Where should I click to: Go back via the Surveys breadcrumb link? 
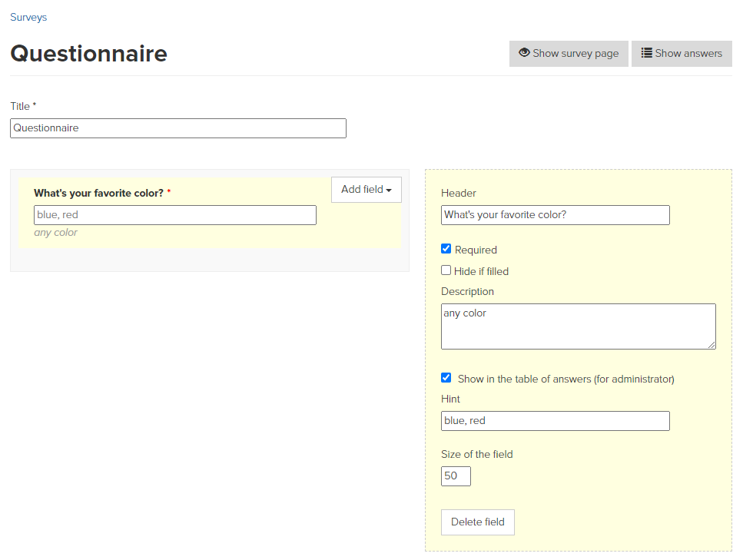tap(28, 17)
